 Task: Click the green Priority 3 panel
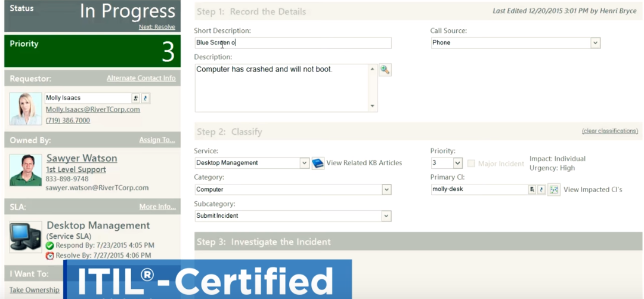[92, 51]
